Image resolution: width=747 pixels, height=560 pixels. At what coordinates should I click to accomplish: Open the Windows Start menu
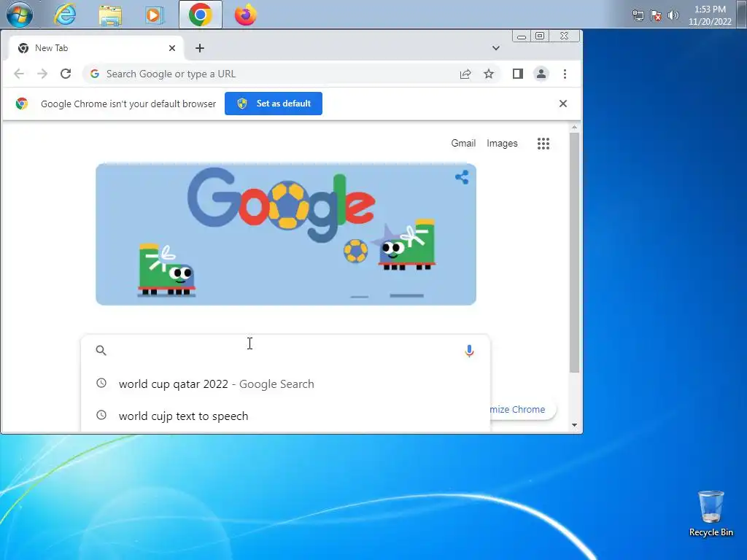click(20, 15)
